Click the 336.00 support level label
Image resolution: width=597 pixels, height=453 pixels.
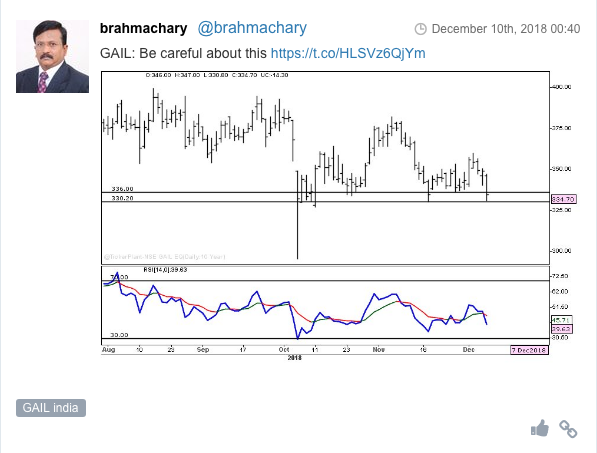click(122, 189)
